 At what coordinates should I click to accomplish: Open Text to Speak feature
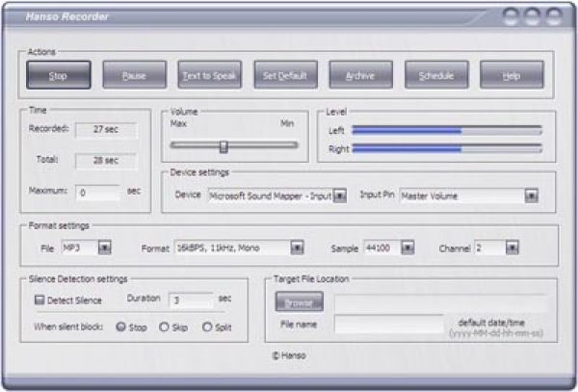(x=209, y=75)
